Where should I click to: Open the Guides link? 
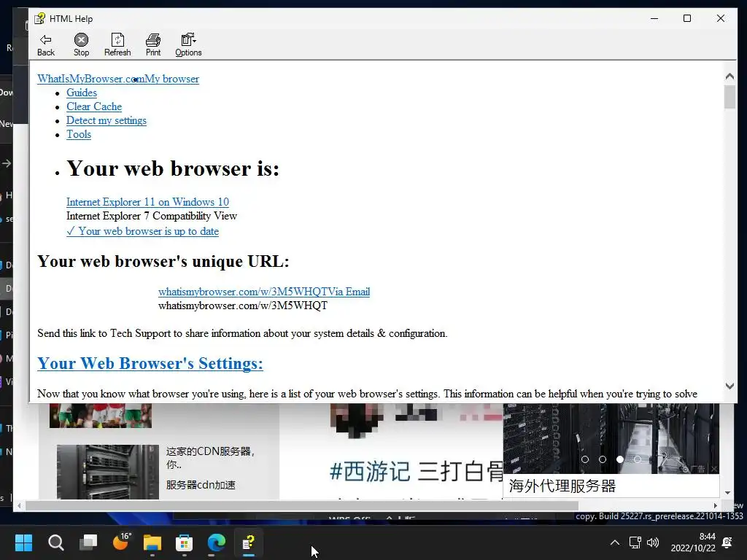click(82, 93)
